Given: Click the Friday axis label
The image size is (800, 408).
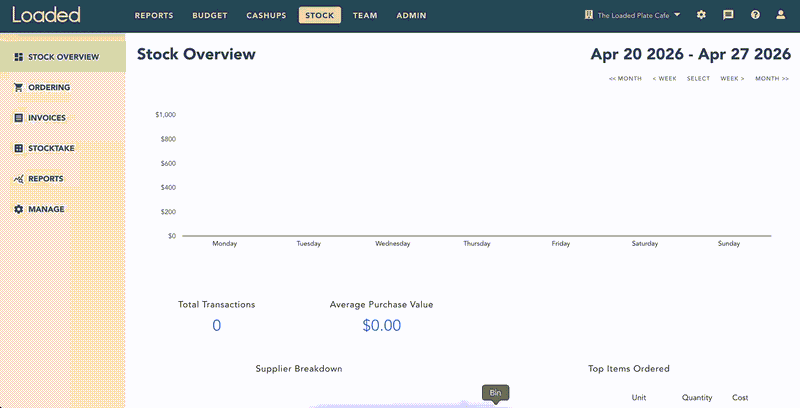Looking at the screenshot, I should pyautogui.click(x=561, y=244).
